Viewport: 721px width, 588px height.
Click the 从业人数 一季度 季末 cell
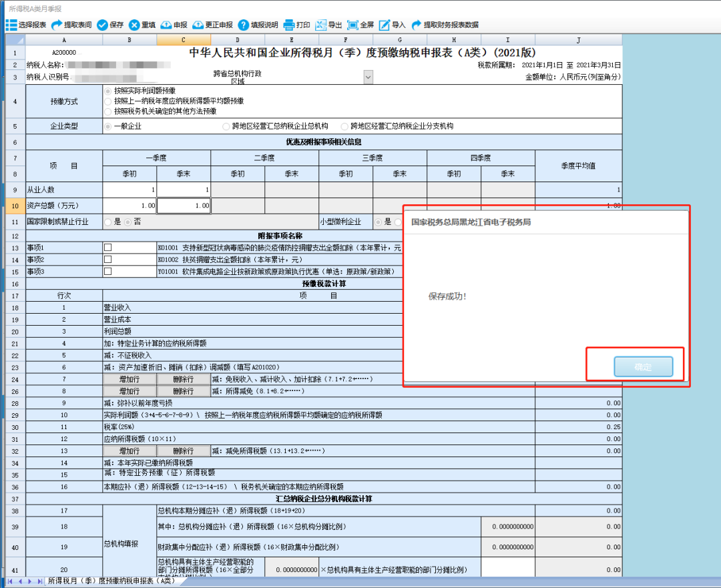pos(184,190)
